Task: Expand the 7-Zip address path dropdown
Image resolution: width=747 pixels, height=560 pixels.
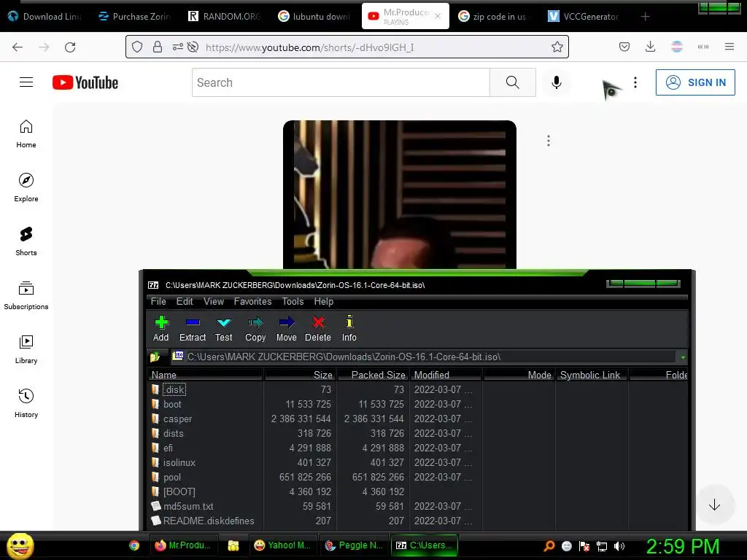Action: (683, 357)
